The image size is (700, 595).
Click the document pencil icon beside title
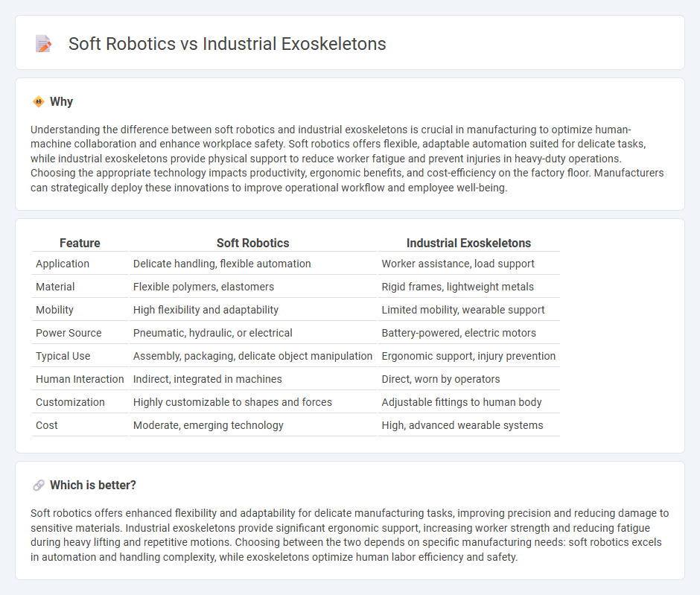(43, 44)
